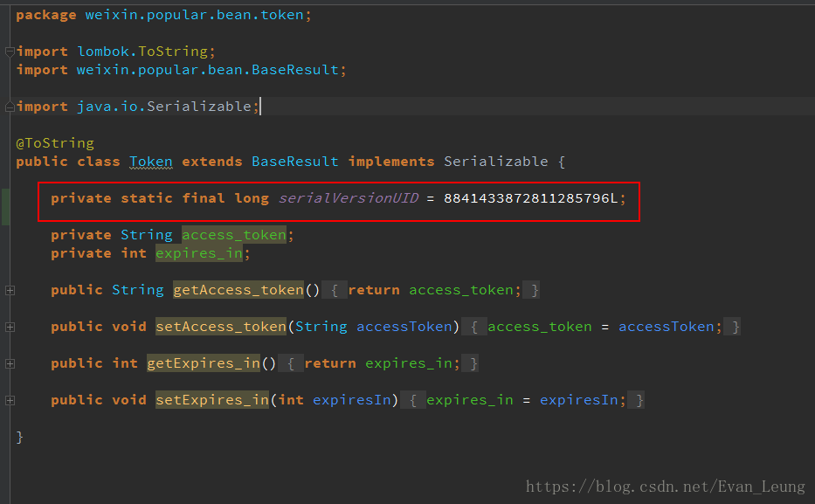Click expires_in in the private int declaration
The image size is (815, 504).
coord(199,253)
